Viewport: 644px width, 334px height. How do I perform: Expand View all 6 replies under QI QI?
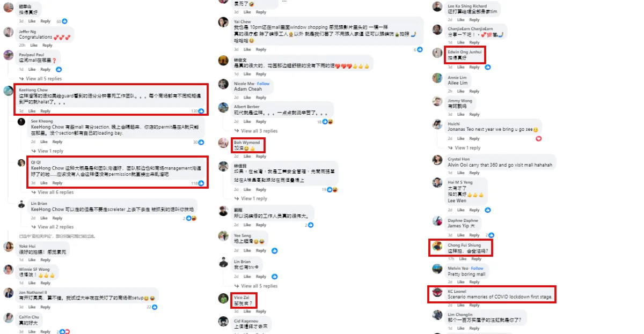click(x=55, y=192)
